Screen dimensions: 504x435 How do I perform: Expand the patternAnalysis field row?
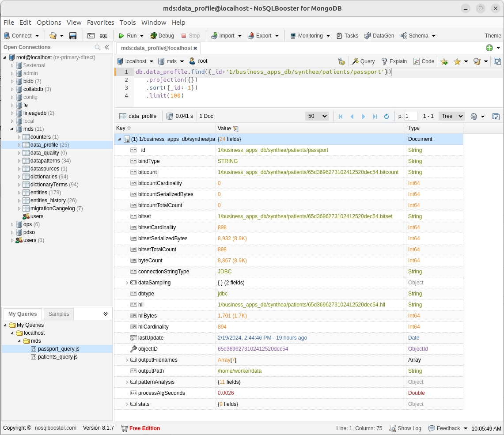pos(127,382)
